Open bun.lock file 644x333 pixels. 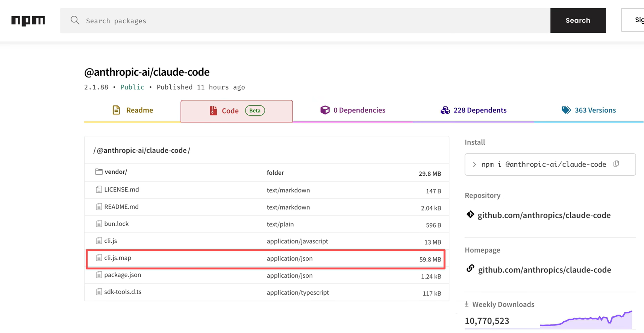pyautogui.click(x=116, y=224)
